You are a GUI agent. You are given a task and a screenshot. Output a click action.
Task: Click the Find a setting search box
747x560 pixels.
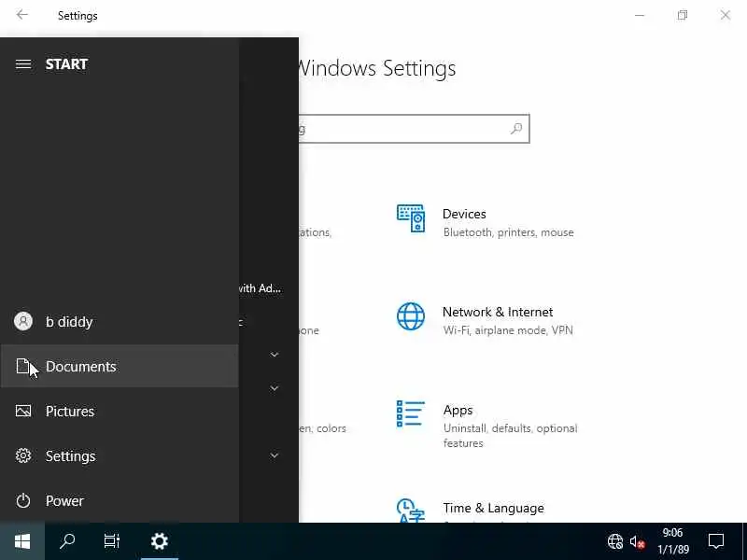(x=414, y=129)
